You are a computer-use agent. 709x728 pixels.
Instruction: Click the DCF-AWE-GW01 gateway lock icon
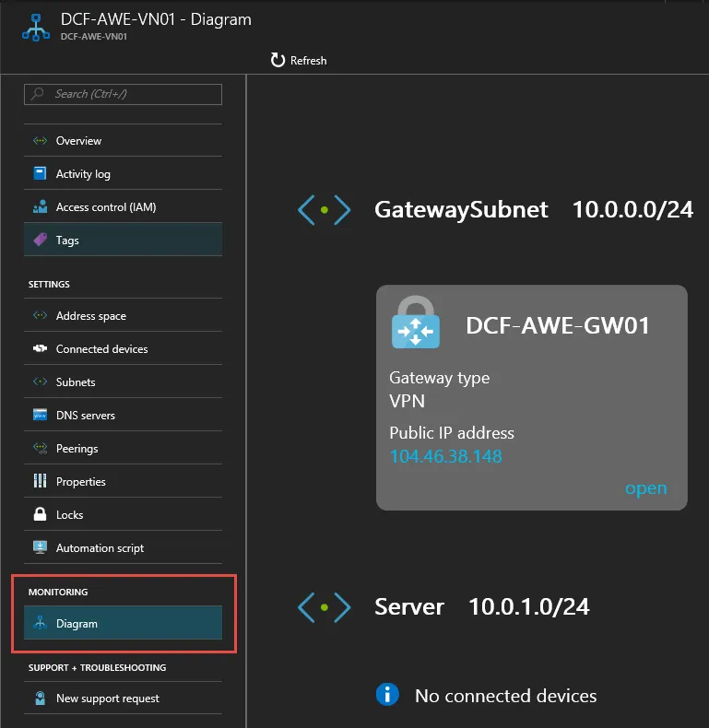coord(416,322)
